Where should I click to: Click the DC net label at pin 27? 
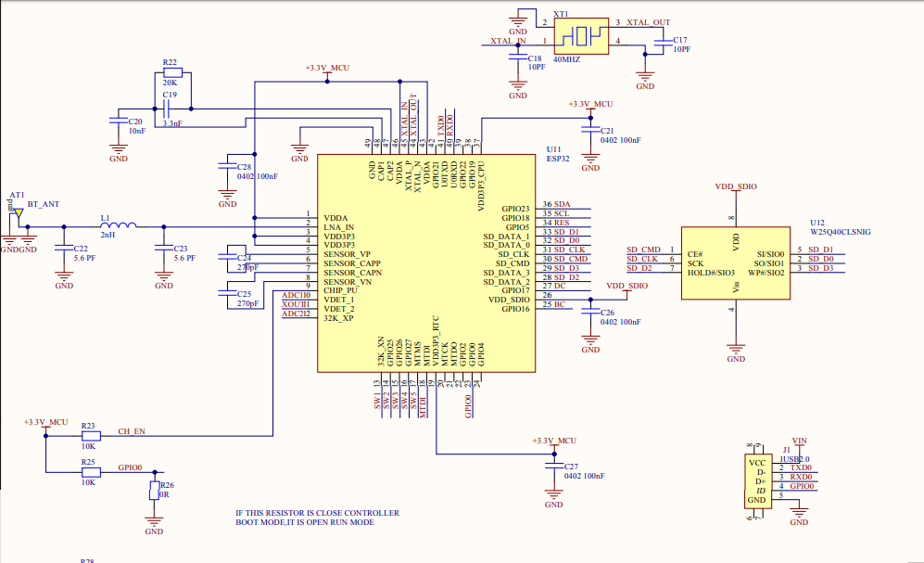[560, 286]
